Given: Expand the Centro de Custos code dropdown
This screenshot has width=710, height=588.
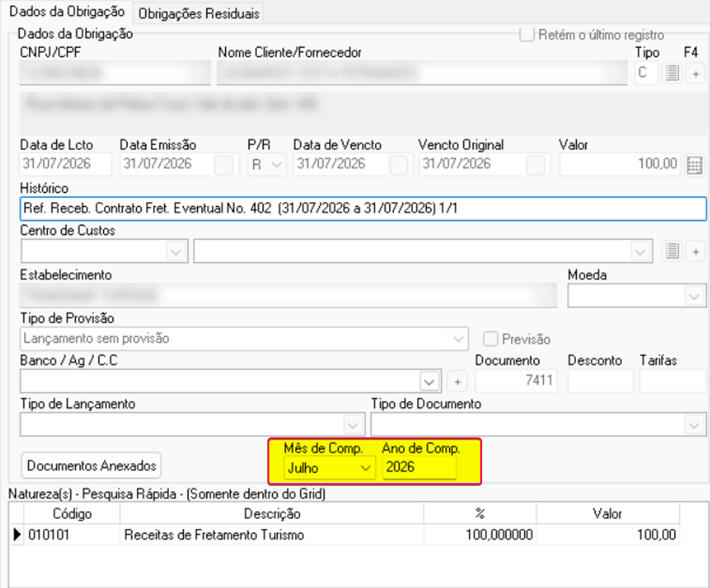Looking at the screenshot, I should tap(175, 251).
